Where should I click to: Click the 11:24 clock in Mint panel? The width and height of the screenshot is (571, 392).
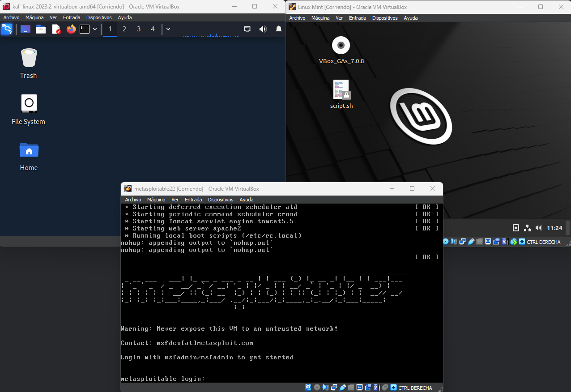pyautogui.click(x=554, y=228)
